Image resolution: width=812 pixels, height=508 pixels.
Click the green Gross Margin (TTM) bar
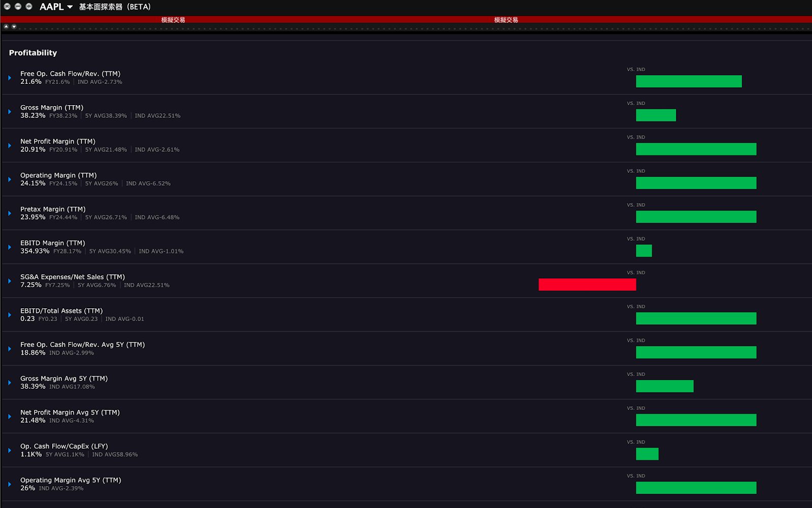(x=656, y=115)
